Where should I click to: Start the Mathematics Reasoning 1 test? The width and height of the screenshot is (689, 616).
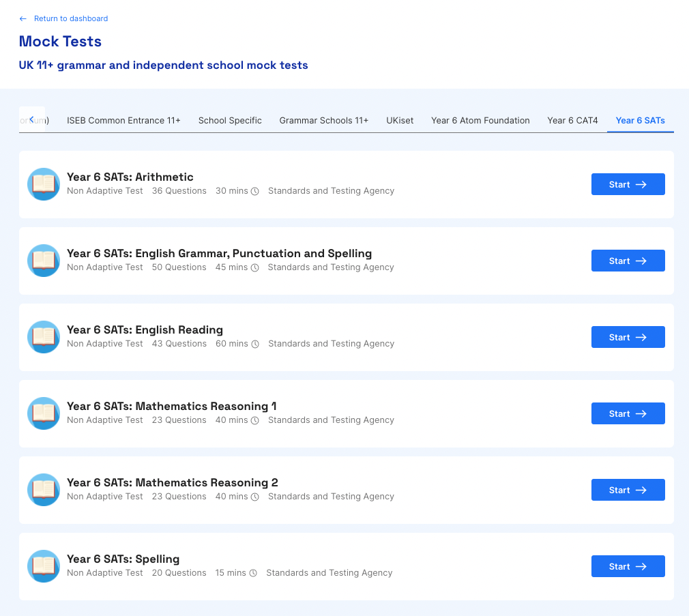pos(628,413)
